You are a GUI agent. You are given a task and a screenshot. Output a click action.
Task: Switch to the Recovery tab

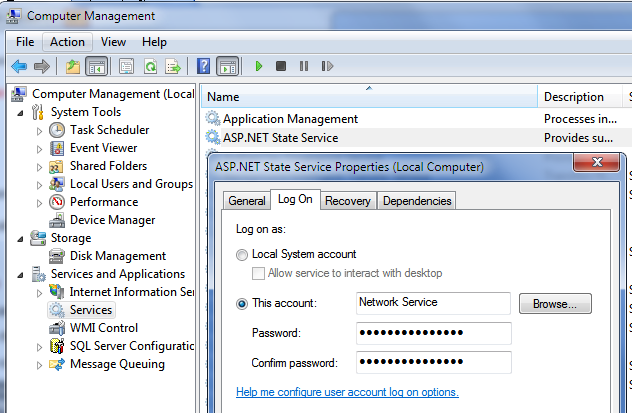pos(348,201)
